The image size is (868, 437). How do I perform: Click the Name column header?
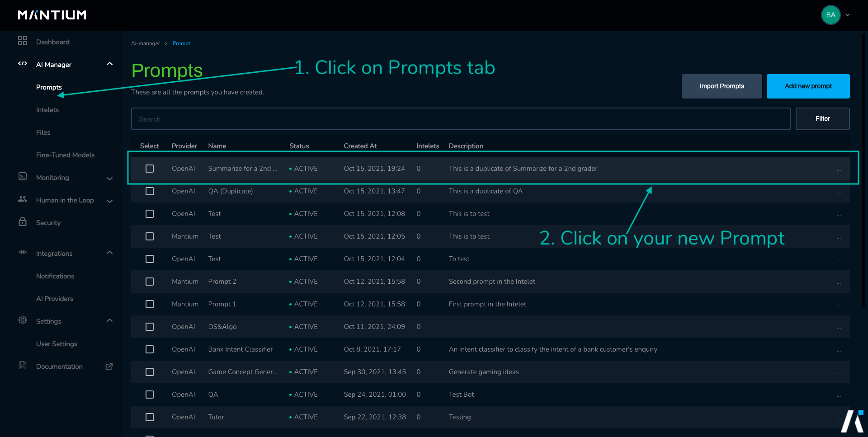pyautogui.click(x=217, y=146)
